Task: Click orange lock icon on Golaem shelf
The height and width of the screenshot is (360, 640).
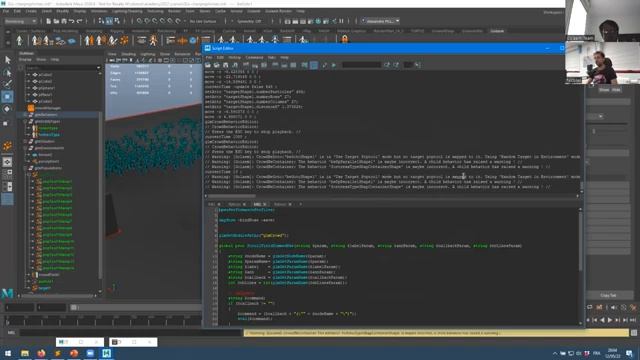Action: point(344,40)
